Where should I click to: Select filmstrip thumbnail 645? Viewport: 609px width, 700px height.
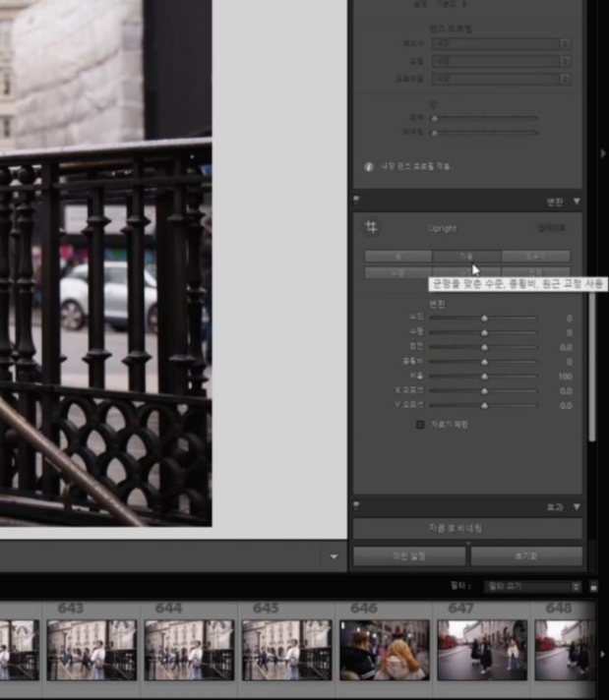[x=287, y=650]
